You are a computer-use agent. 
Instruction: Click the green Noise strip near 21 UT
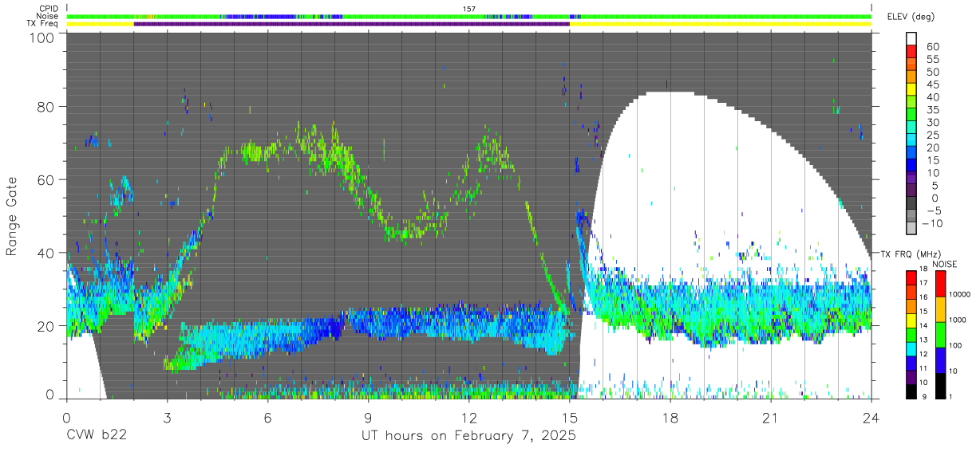771,16
